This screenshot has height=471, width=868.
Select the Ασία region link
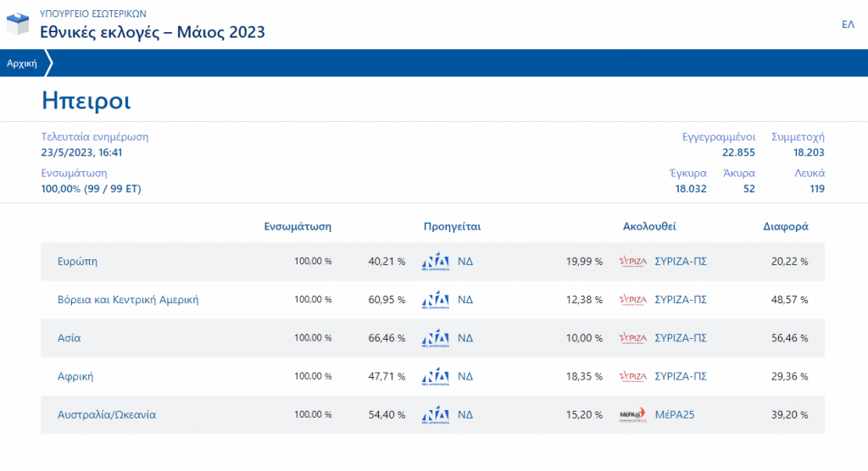(69, 338)
